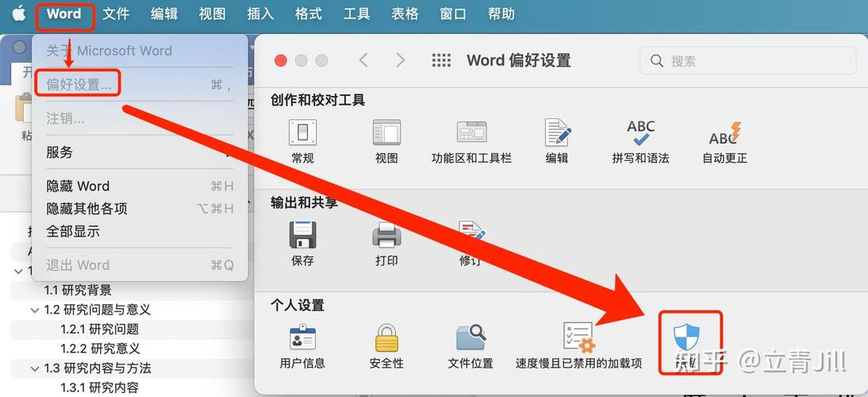Select 1.2.1 研究问题 heading
The width and height of the screenshot is (868, 397).
100,330
